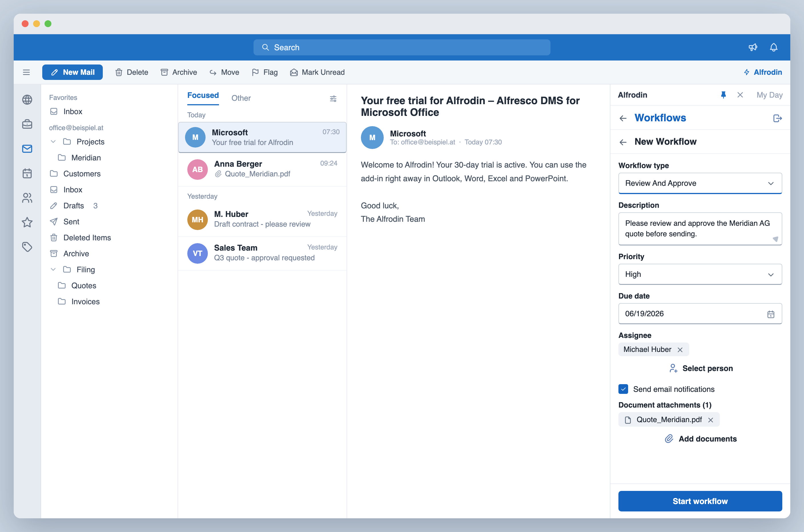Remove Michael Huber assignee chip
The image size is (804, 532).
click(x=680, y=350)
